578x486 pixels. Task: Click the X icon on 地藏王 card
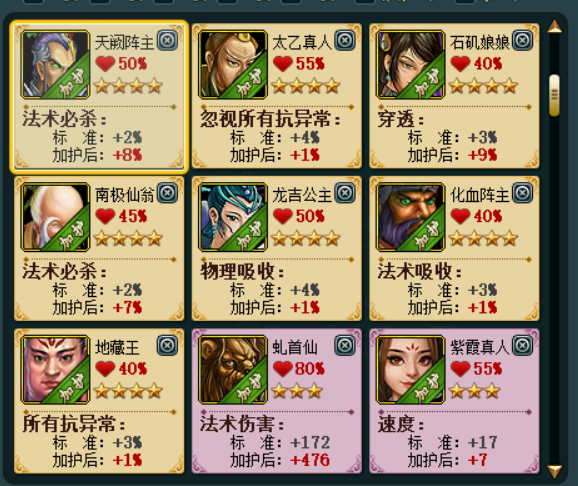point(168,346)
